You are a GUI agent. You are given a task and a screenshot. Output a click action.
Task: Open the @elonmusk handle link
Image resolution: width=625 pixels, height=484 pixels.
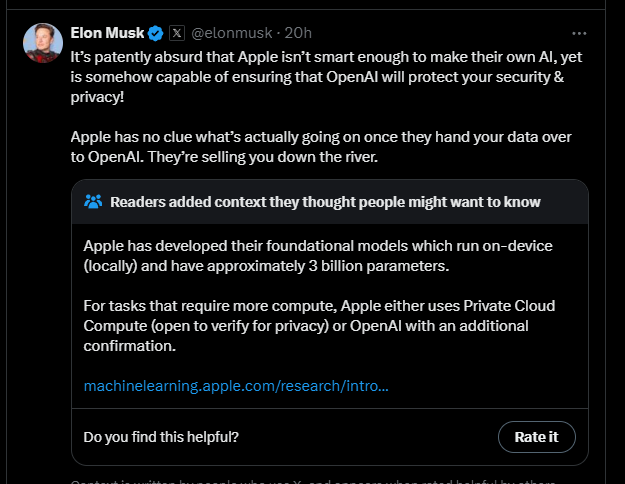(232, 33)
